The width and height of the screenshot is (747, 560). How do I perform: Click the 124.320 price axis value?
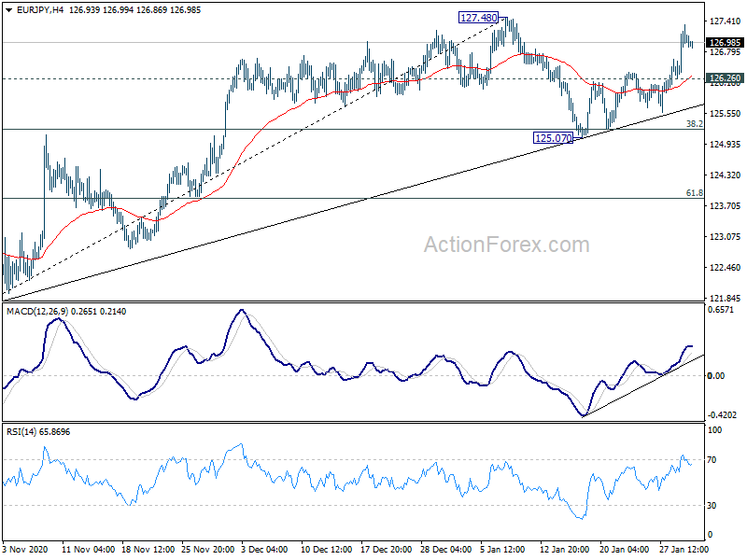[726, 175]
